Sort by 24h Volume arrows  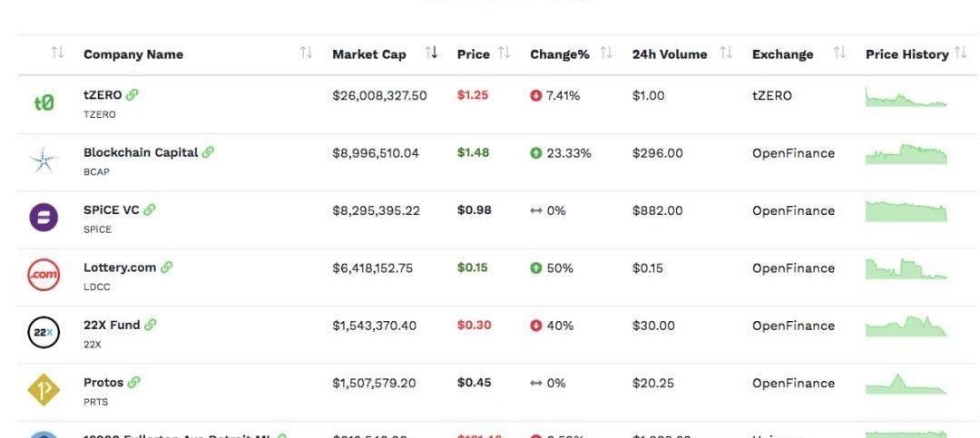point(726,54)
